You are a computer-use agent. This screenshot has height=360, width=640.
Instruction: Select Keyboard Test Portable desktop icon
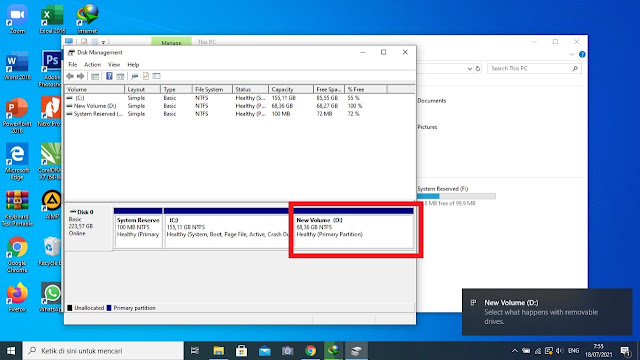click(x=17, y=208)
